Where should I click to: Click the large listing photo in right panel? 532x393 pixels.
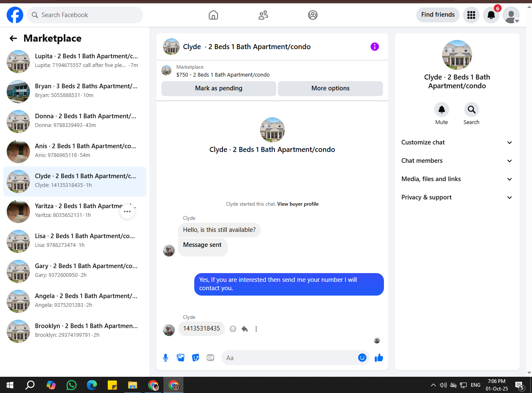(x=457, y=55)
